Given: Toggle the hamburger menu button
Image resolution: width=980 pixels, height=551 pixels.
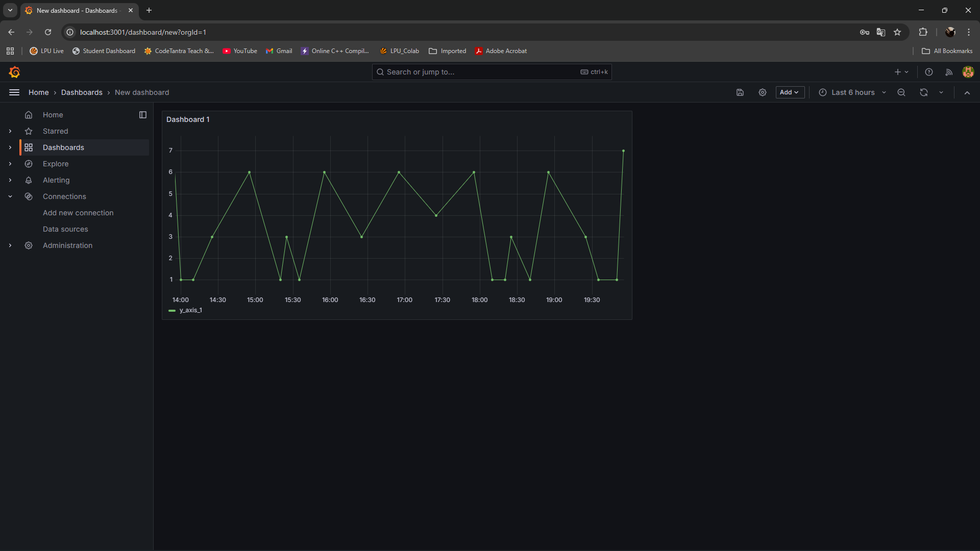Looking at the screenshot, I should 14,92.
